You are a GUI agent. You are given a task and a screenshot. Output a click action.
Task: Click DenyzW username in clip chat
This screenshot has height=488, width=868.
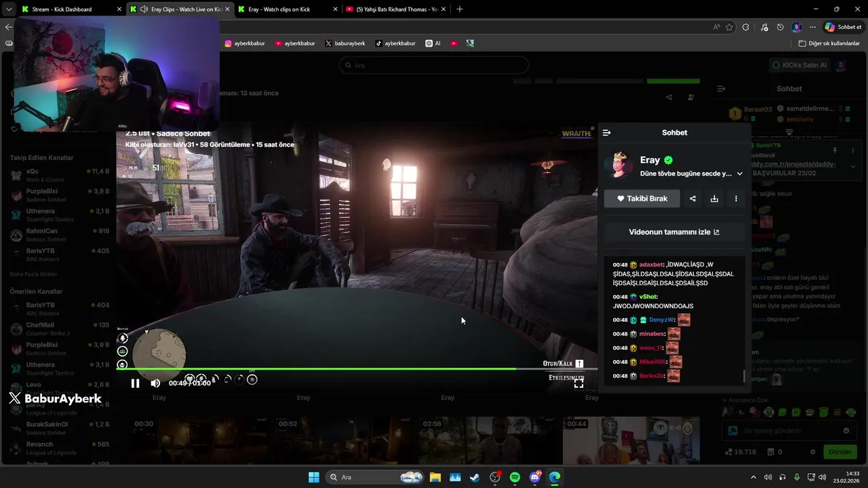pos(661,320)
